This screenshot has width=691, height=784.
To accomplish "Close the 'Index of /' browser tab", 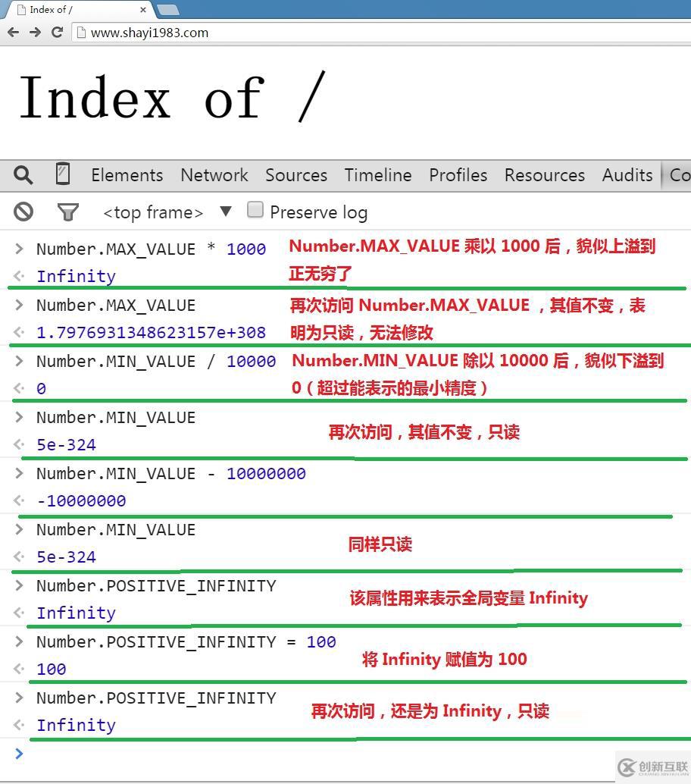I will (143, 10).
